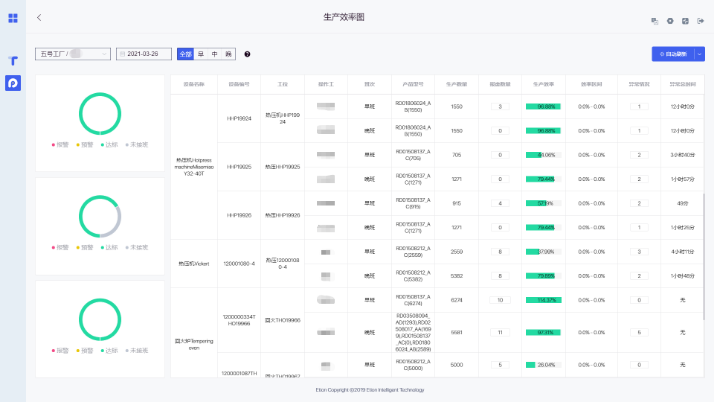Viewport: 714px width, 402px height.
Task: Select the 全部 shift filter tab
Action: 185,54
